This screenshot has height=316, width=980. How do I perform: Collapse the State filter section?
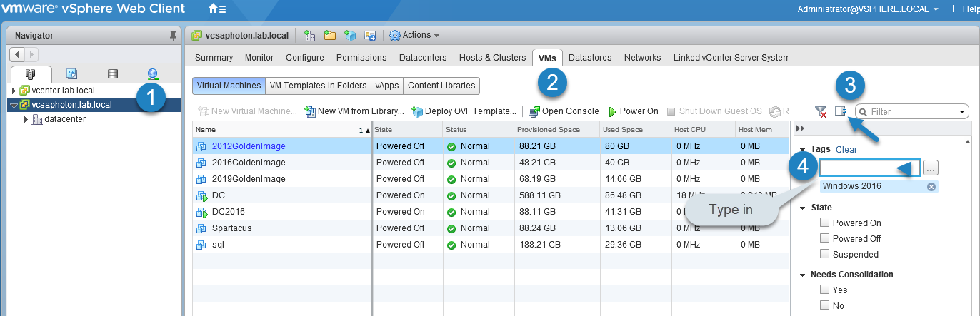[x=803, y=208]
